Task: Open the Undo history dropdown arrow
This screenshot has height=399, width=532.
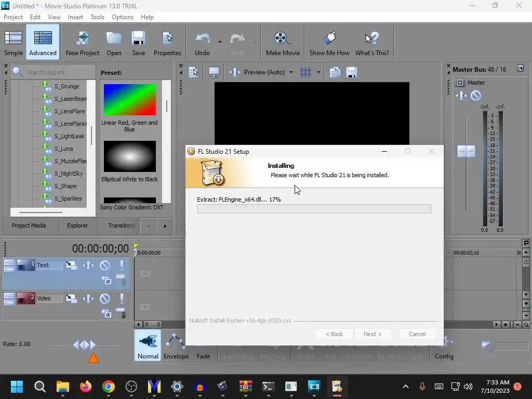Action: pyautogui.click(x=220, y=42)
